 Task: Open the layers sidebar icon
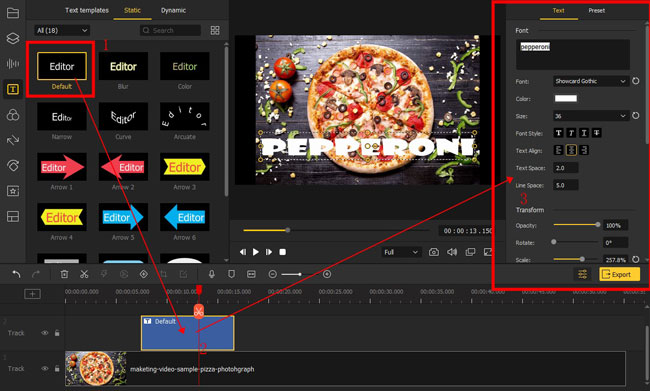[13, 38]
